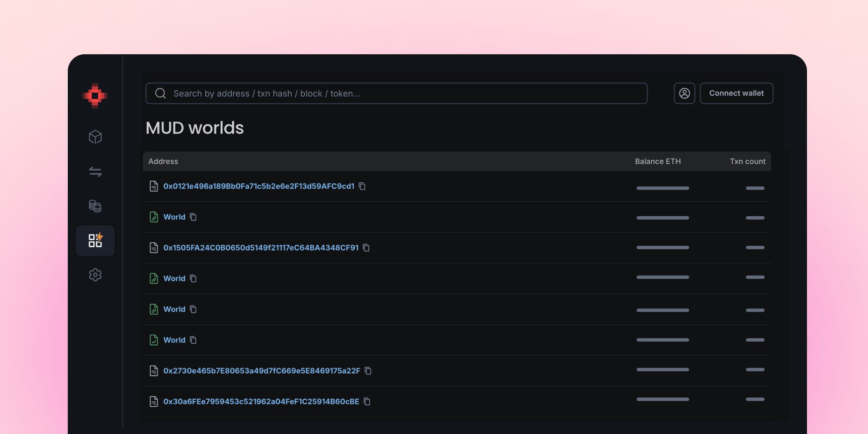Click the contract file icon next to 0x1505FA24C0B0650d5149f21117eC64BA4348CF91
The image size is (868, 434).
(154, 247)
